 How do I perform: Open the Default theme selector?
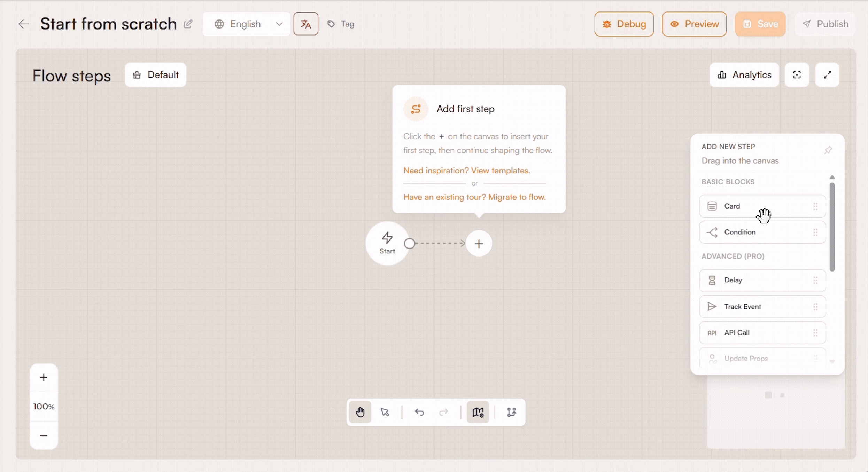(x=155, y=75)
